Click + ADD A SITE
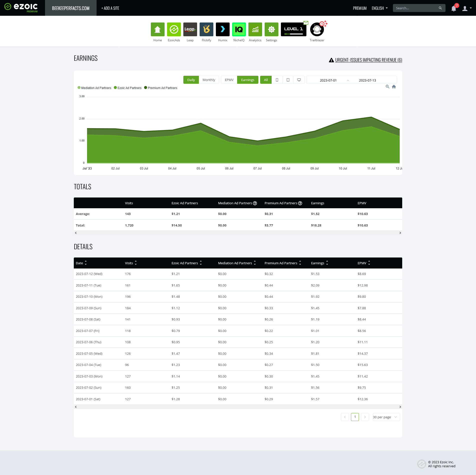 pos(110,8)
